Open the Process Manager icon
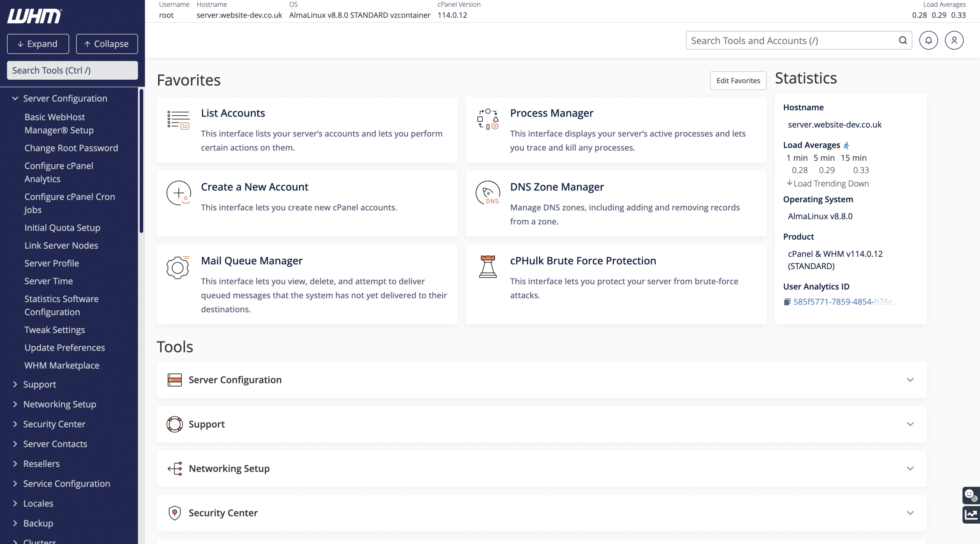 click(x=488, y=120)
